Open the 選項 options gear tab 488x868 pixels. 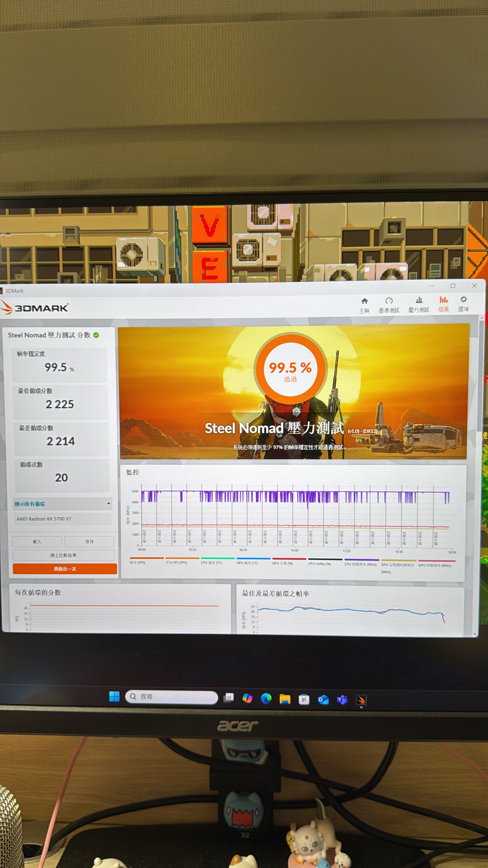click(463, 304)
